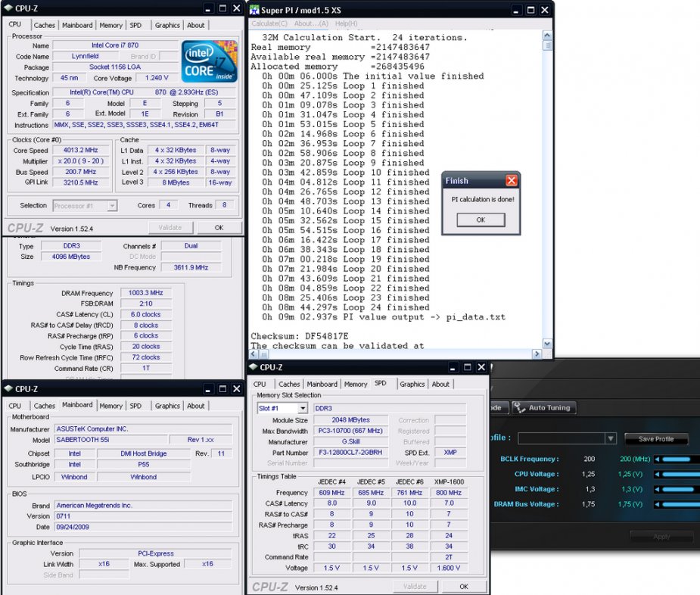Switch to Caches tab in CPU-Z processor window
Screen dimensions: 700x595
pyautogui.click(x=45, y=26)
